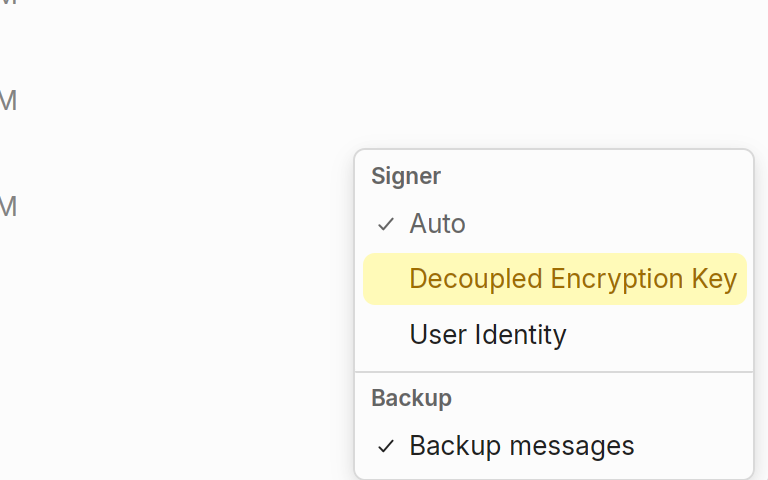Choose Decoupled Encryption Key signer option
This screenshot has width=768, height=480.
[x=572, y=279]
